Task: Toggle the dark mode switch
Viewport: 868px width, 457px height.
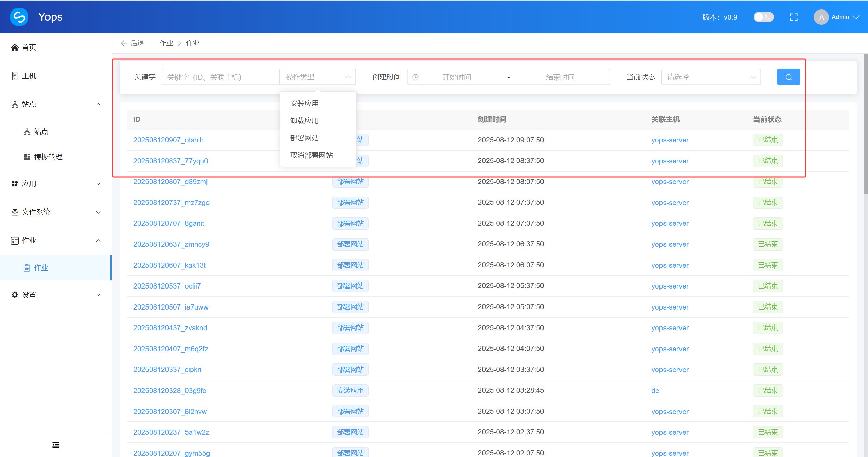Action: (763, 17)
